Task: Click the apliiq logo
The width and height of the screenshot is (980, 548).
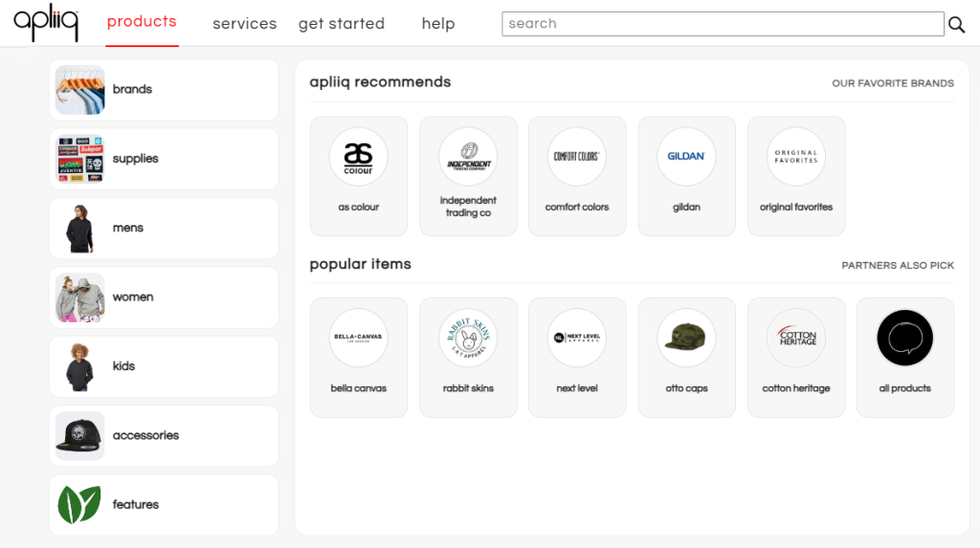Action: click(x=46, y=23)
